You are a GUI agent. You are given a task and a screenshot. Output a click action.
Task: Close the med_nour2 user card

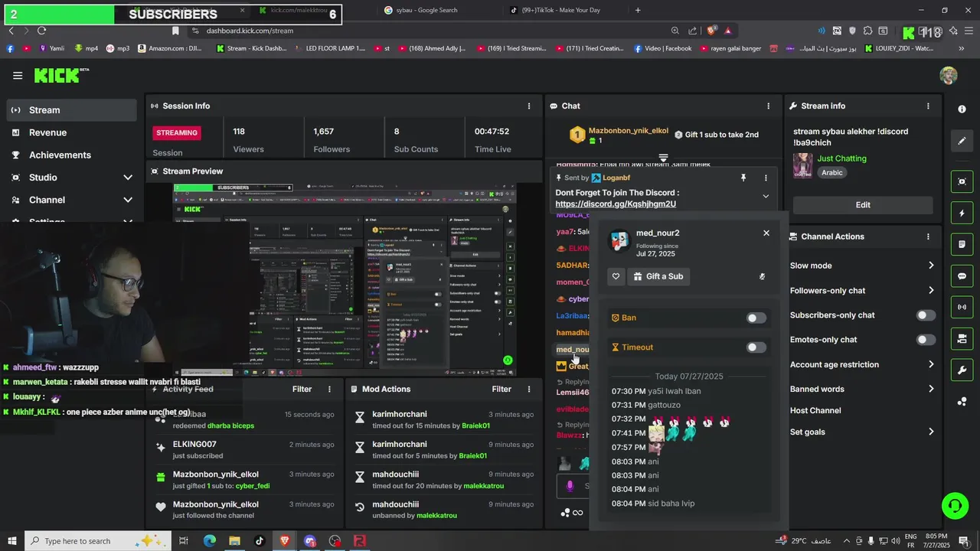coord(766,233)
